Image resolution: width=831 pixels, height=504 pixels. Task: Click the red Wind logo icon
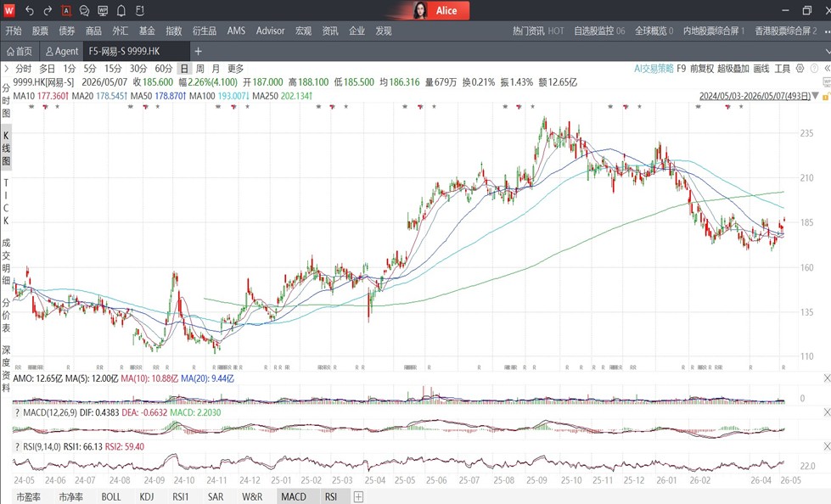9,10
